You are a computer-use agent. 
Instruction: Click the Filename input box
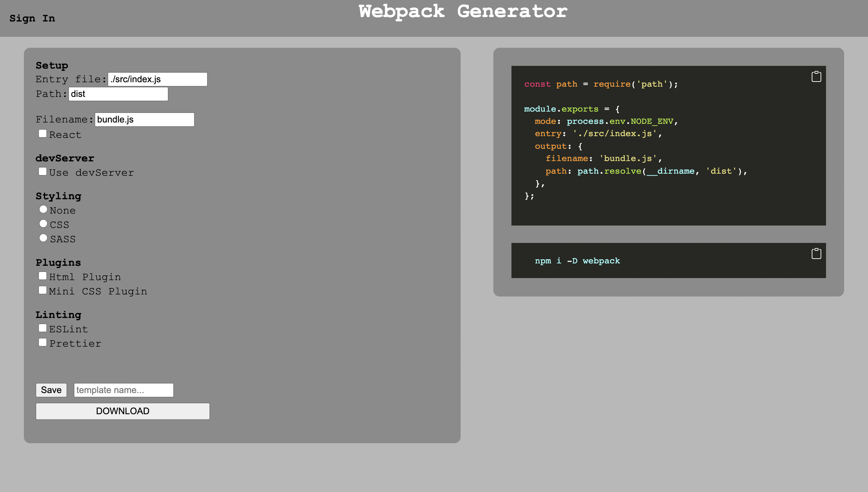pyautogui.click(x=144, y=119)
